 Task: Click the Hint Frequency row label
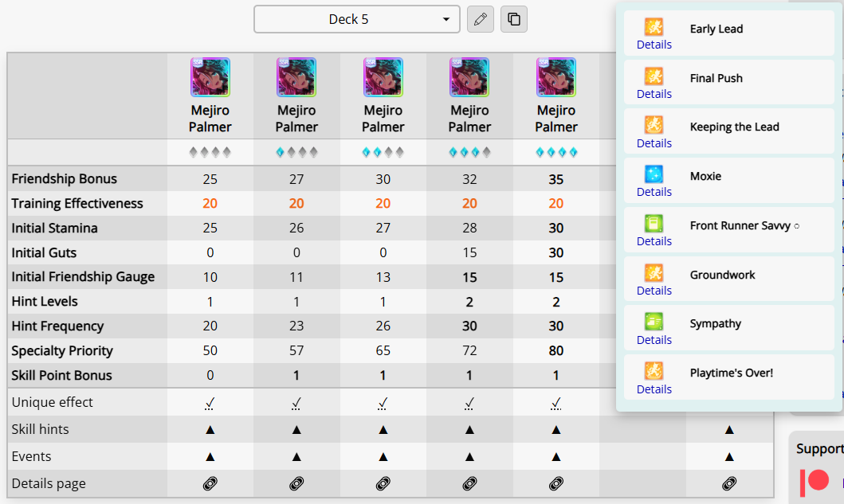click(x=57, y=326)
